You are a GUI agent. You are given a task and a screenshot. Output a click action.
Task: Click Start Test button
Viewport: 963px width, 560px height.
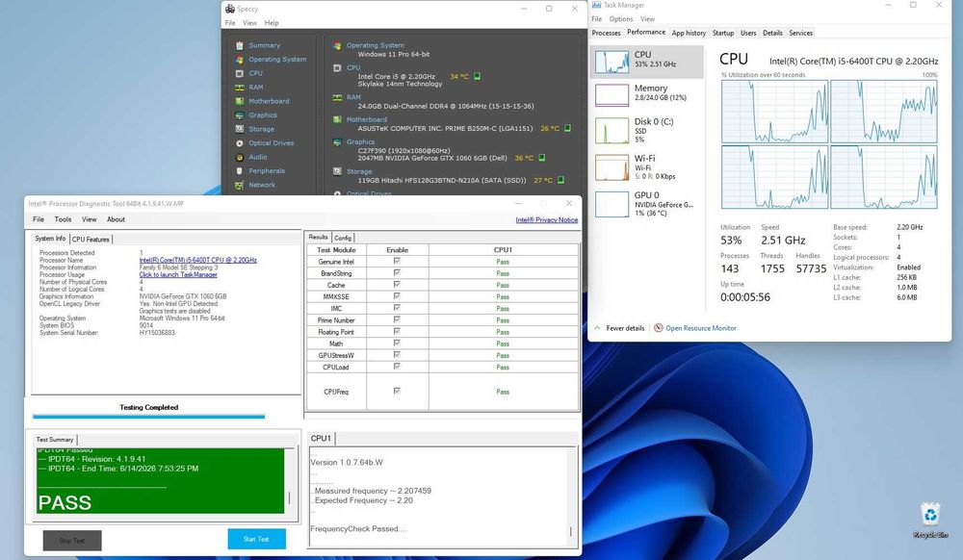[257, 539]
